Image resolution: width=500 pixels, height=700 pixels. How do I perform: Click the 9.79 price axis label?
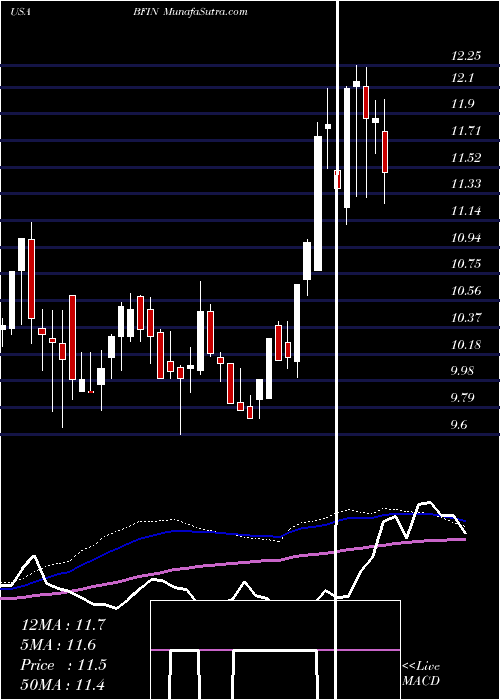(x=462, y=397)
